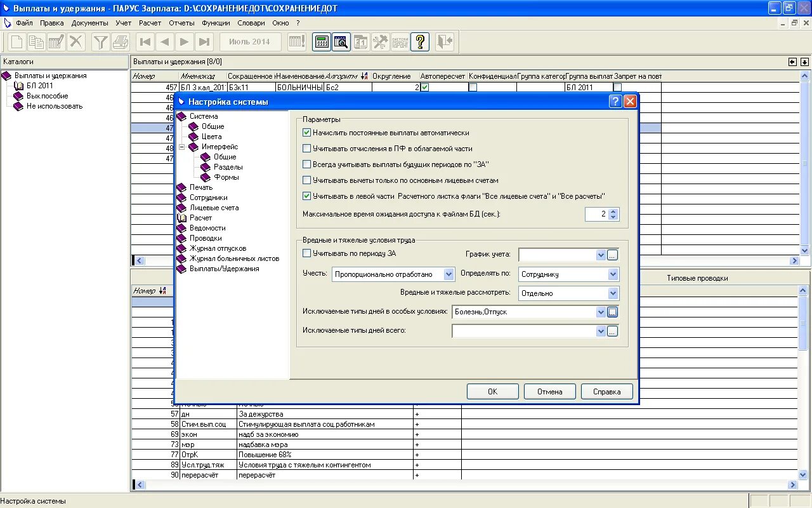Click in max wait time input field
The width and height of the screenshot is (812, 508).
[596, 215]
